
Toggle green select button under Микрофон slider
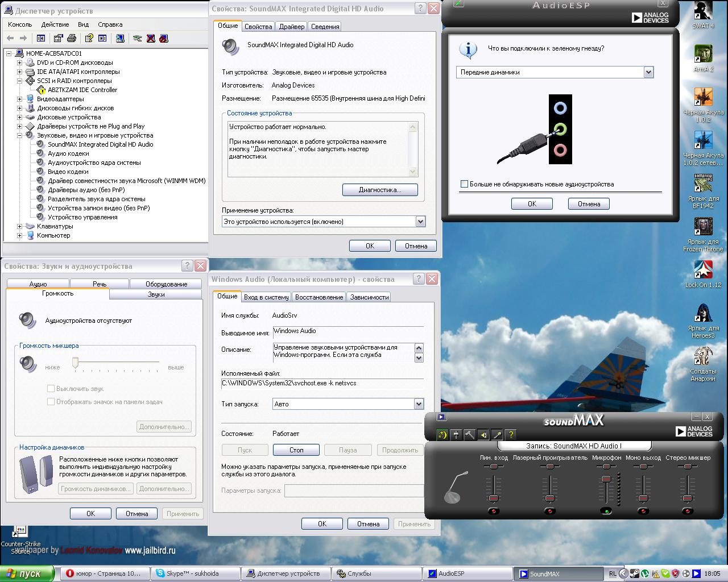(x=606, y=511)
